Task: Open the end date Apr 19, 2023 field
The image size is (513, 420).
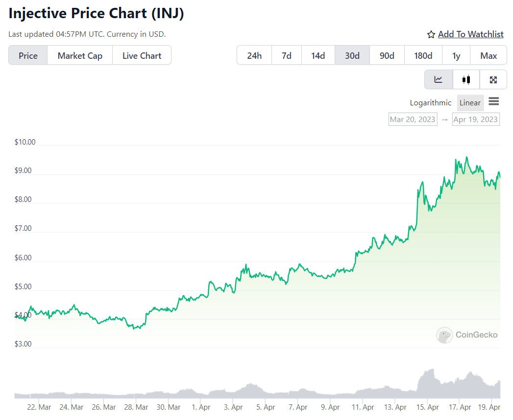Action: coord(476,119)
